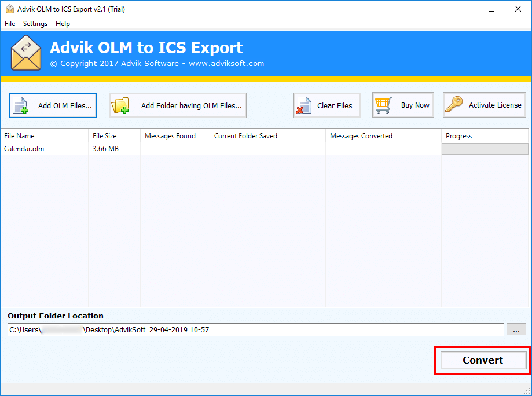Click the golden key Activate License icon
The width and height of the screenshot is (532, 396).
pyautogui.click(x=454, y=105)
